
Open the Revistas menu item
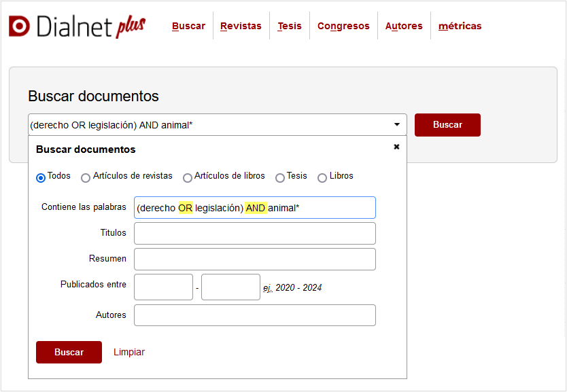241,26
